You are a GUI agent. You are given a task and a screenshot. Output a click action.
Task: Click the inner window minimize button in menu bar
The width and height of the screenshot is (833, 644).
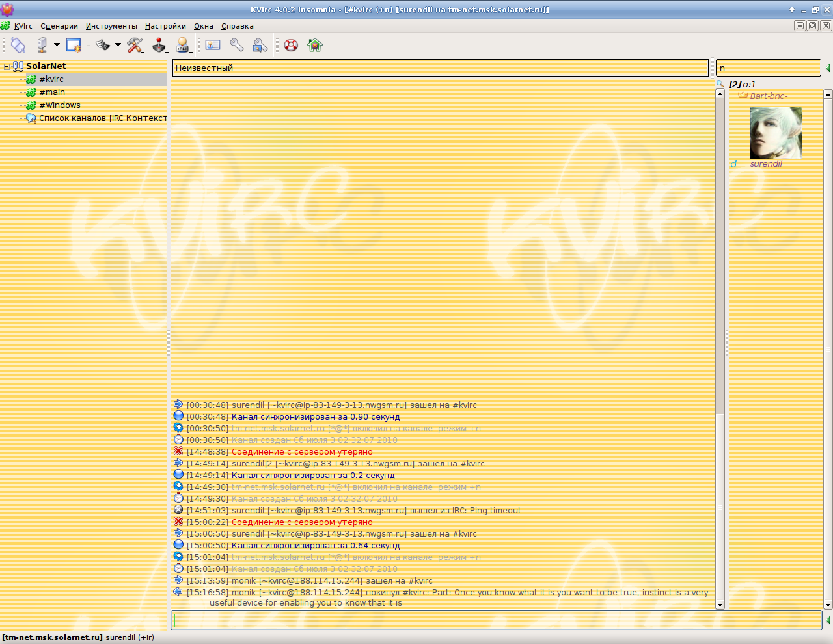pyautogui.click(x=800, y=25)
